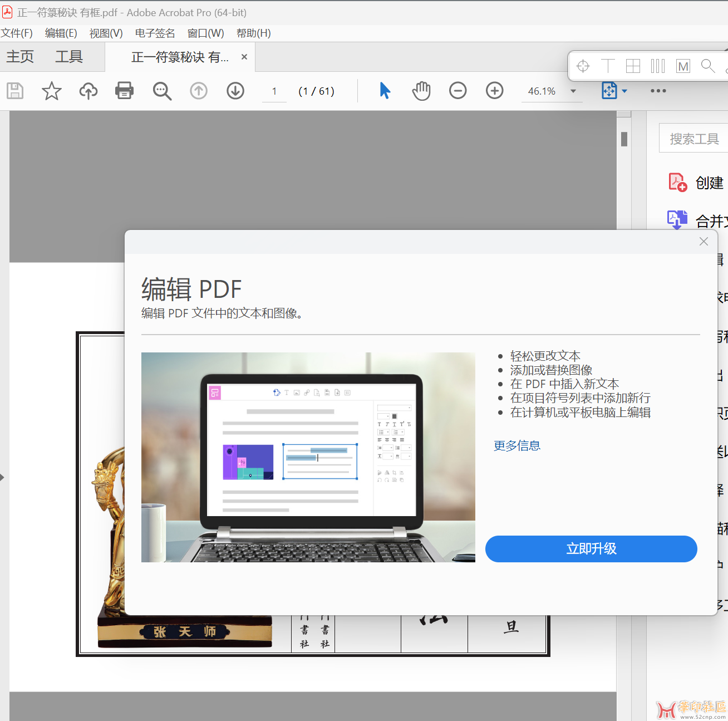728x721 pixels.
Task: Open the find text magnifier tool
Action: 162,91
